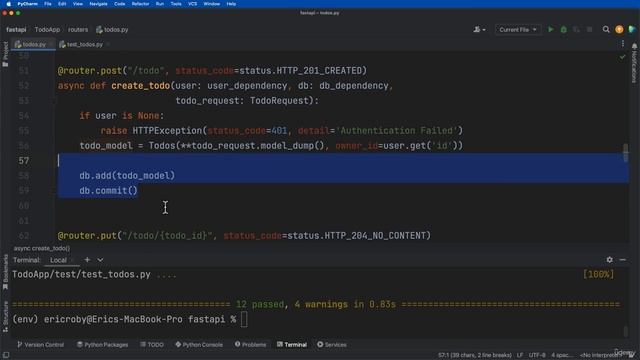
Task: Open the VCS menu
Action: pyautogui.click(x=193, y=4)
